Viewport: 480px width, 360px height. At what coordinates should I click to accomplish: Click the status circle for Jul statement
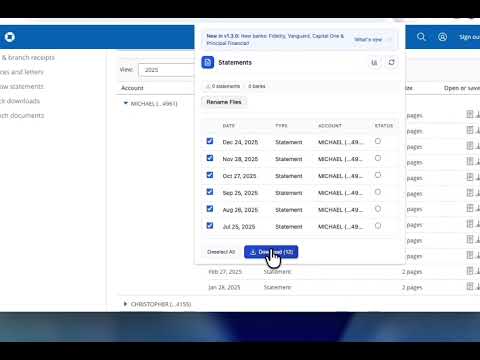(x=378, y=226)
